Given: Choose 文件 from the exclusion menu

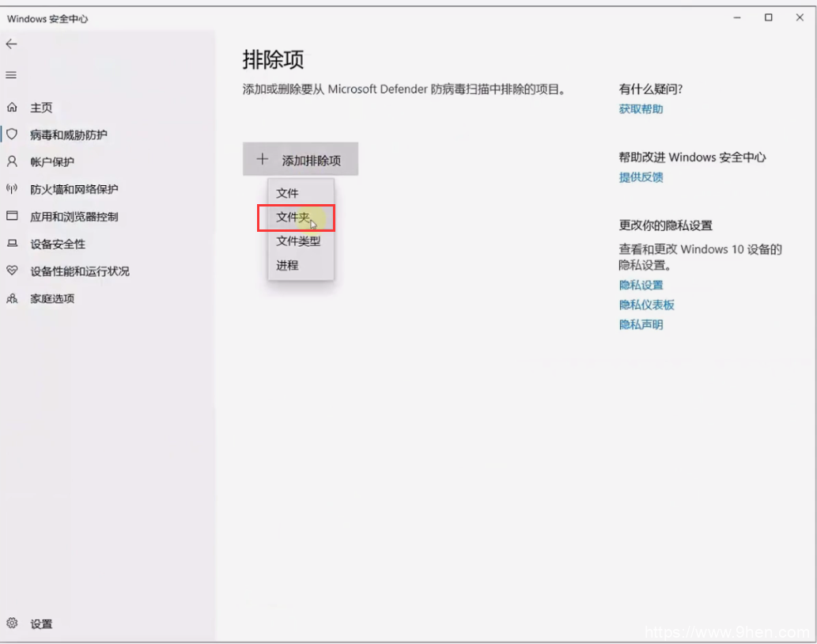Looking at the screenshot, I should tap(287, 193).
